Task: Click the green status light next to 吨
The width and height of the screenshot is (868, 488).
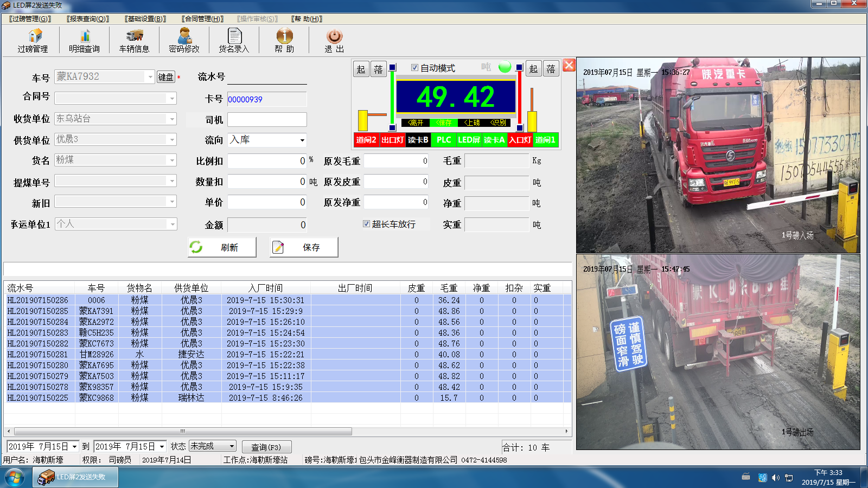Action: tap(505, 67)
